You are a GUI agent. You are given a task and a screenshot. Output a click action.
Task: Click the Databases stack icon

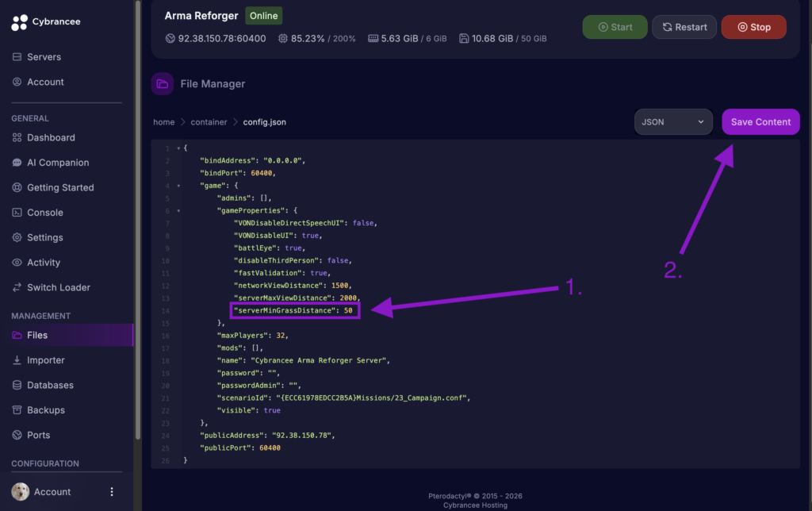[17, 385]
